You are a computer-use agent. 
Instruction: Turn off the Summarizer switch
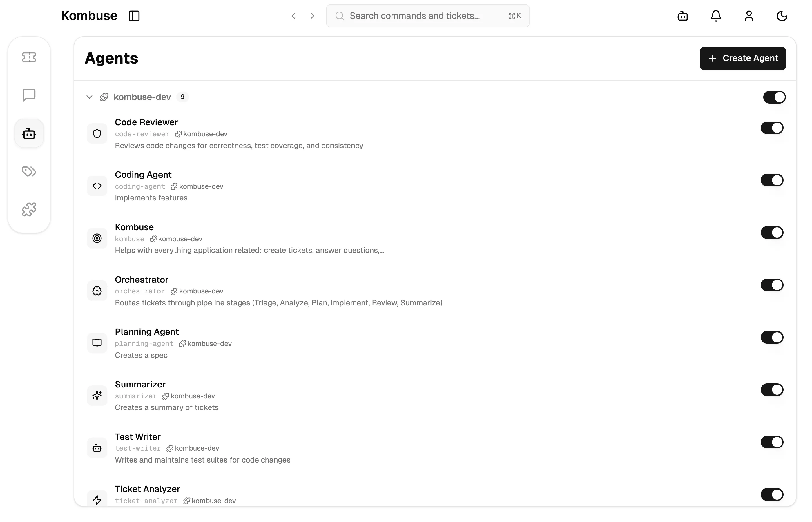(x=772, y=390)
